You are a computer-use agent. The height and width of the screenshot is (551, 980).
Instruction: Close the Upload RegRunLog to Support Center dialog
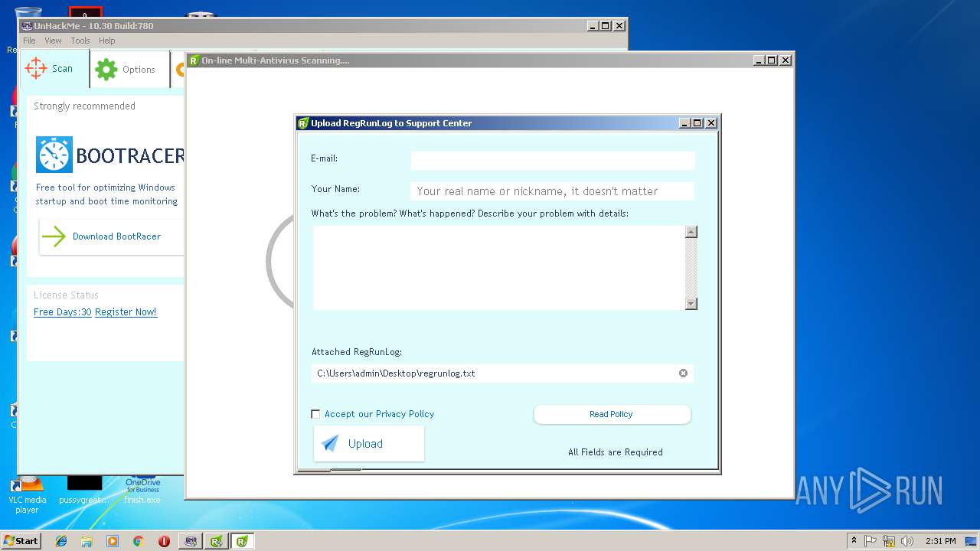[x=710, y=123]
